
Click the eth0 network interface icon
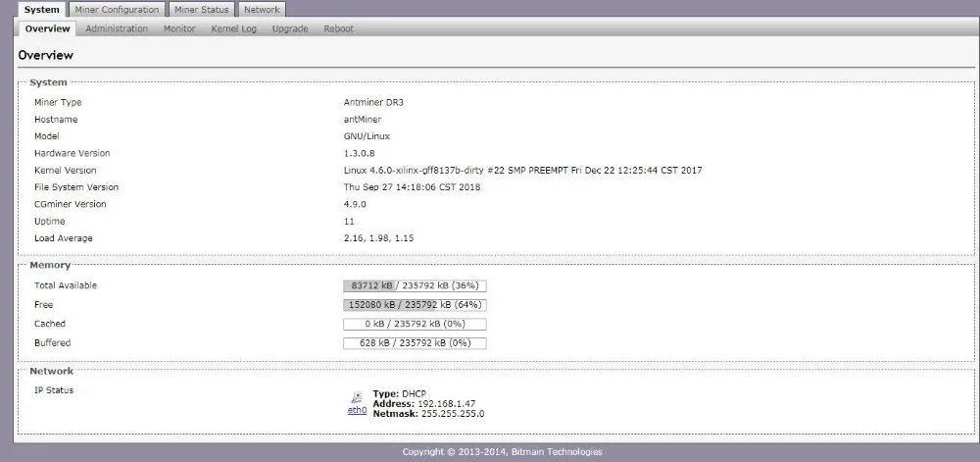coord(357,397)
